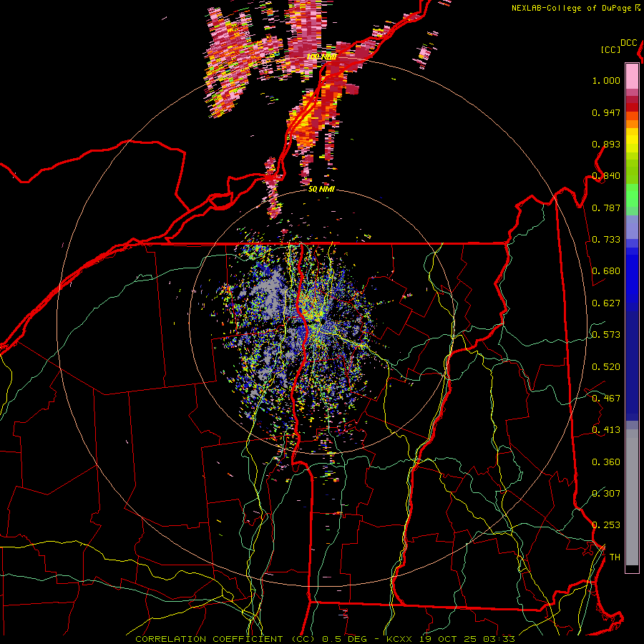Click the 0.360 scale label
The image size is (644, 644).
coord(606,462)
